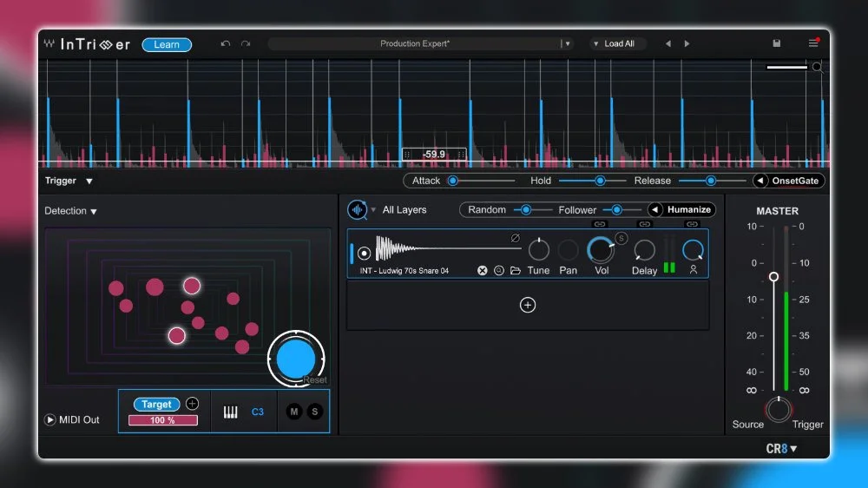Toggle MIDI Out play button
The height and width of the screenshot is (488, 868).
click(49, 420)
